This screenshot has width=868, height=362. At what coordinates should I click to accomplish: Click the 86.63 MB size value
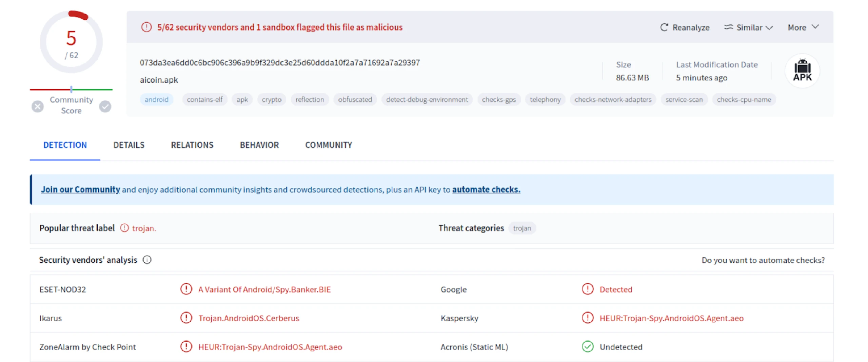point(632,78)
